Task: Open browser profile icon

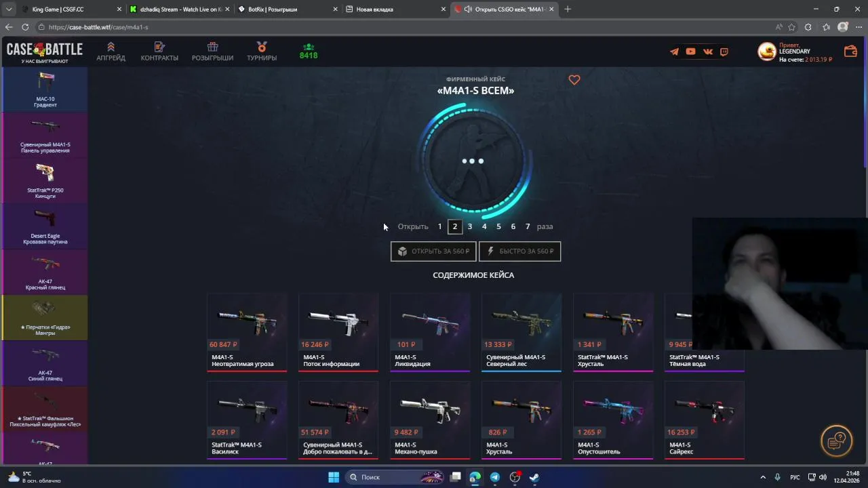Action: pos(843,27)
